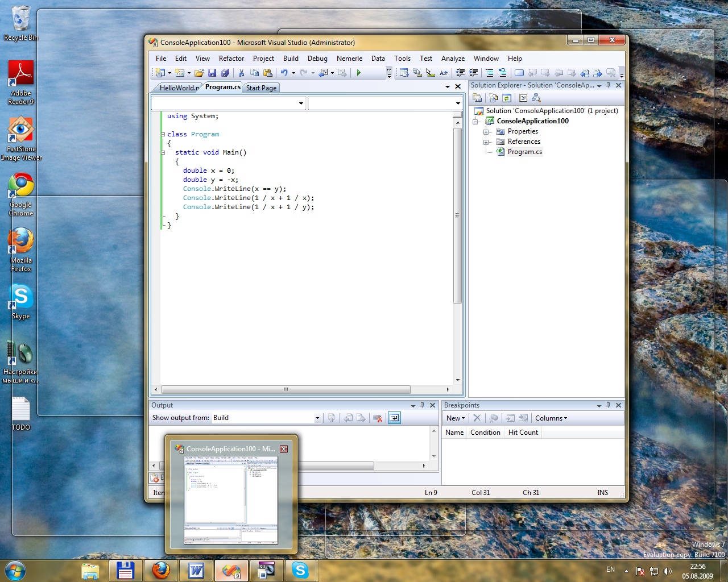Toggle Word Wrap in the Output panel
The width and height of the screenshot is (728, 582).
click(x=394, y=418)
